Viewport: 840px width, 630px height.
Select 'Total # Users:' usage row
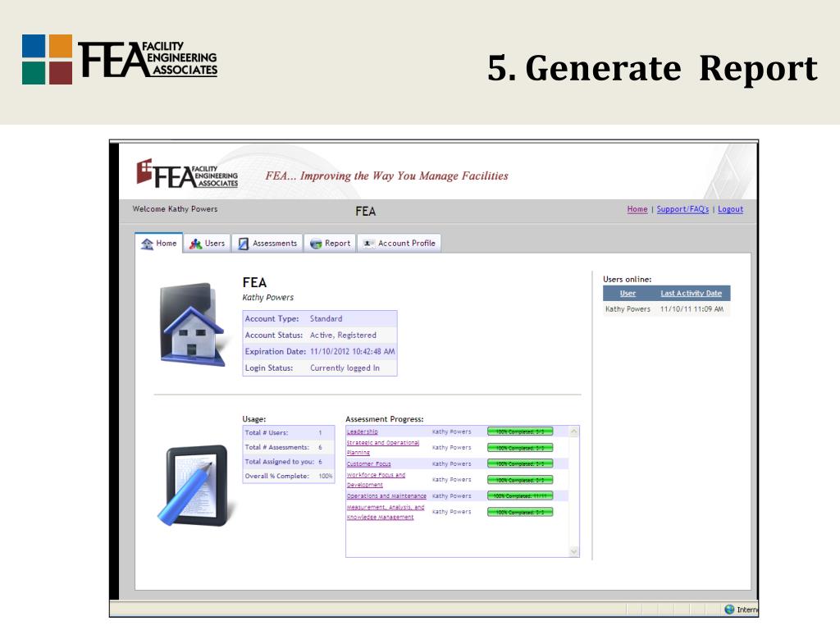click(289, 432)
